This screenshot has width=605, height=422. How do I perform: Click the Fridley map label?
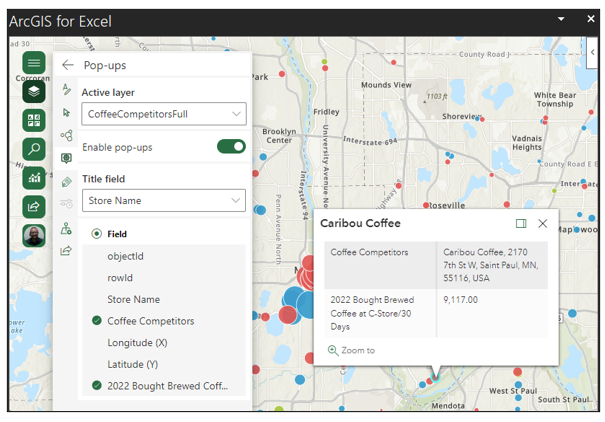326,112
